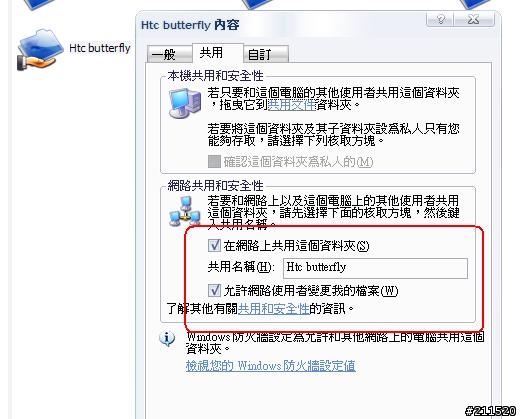Click the local sharing computer icon
The image size is (521, 419).
click(185, 103)
